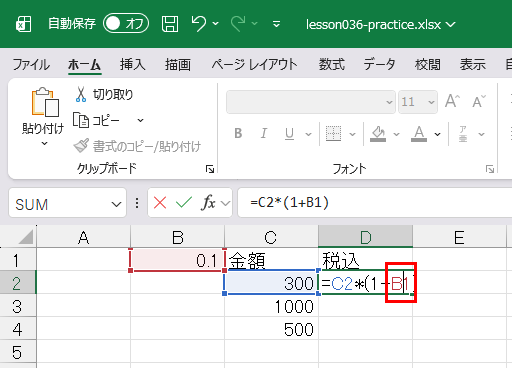This screenshot has height=368, width=512.
Task: Click cell C3 with value 1000
Action: coord(271,307)
